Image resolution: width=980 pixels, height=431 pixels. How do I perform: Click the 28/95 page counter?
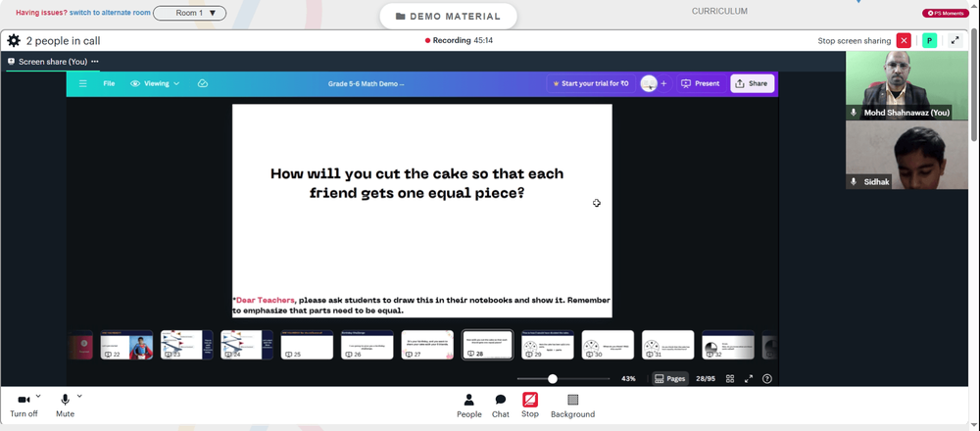706,378
